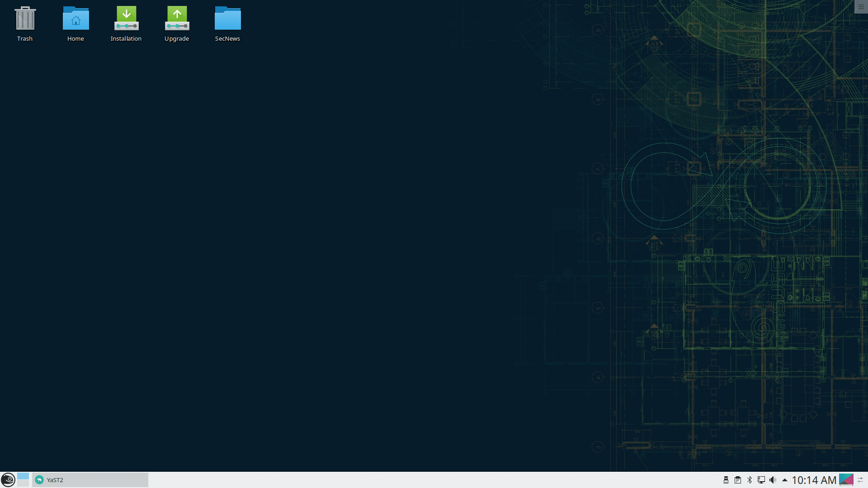
Task: Open the network connections tray icon
Action: tap(761, 480)
